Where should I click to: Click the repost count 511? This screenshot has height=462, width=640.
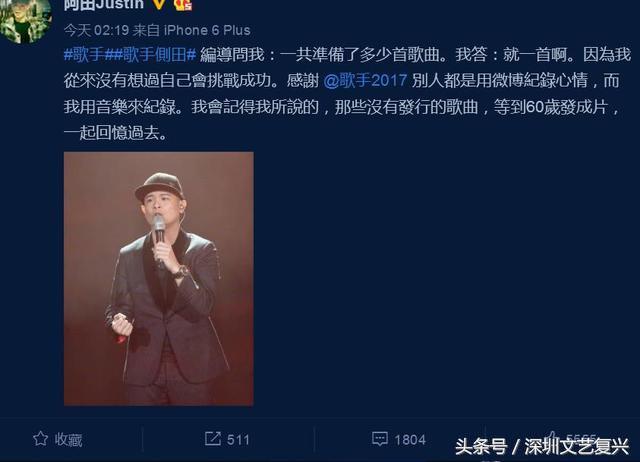(238, 440)
